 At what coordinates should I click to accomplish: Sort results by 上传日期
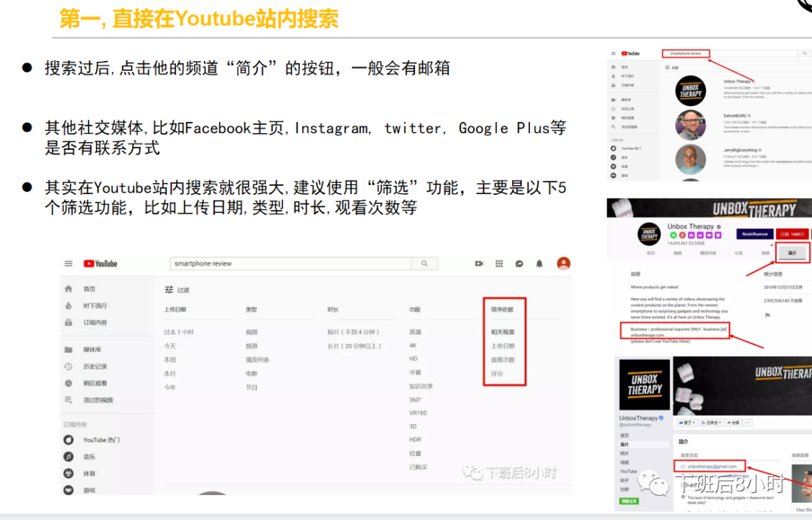pyautogui.click(x=503, y=346)
